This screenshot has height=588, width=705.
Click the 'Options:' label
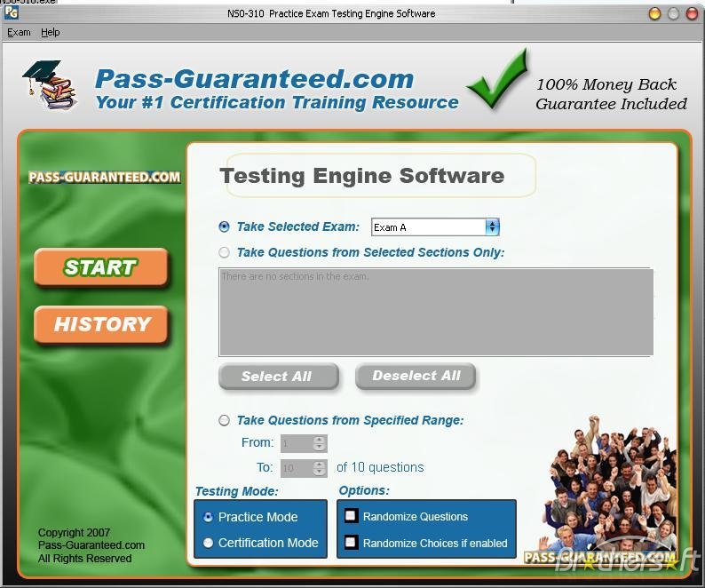(x=364, y=490)
